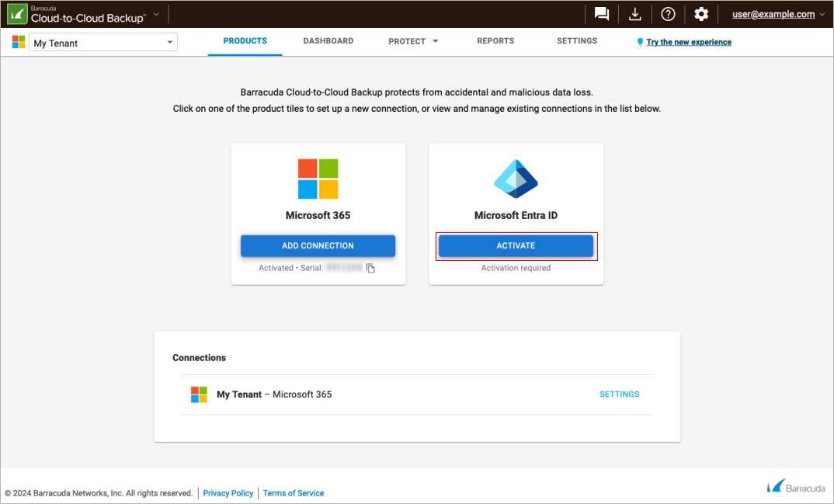Open SETTINGS for the My Tenant connection
This screenshot has width=834, height=504.
tap(619, 394)
